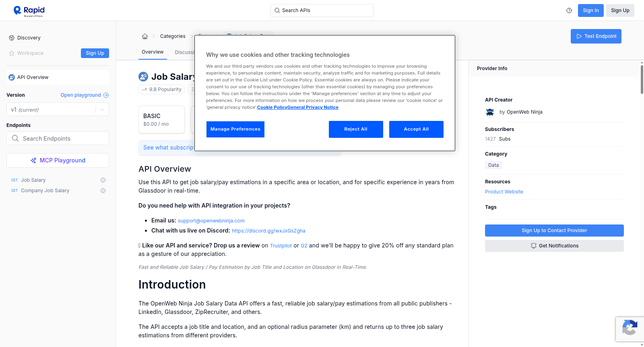The height and width of the screenshot is (347, 644).
Task: Click the support@openwebninja.com email link
Action: pos(211,221)
